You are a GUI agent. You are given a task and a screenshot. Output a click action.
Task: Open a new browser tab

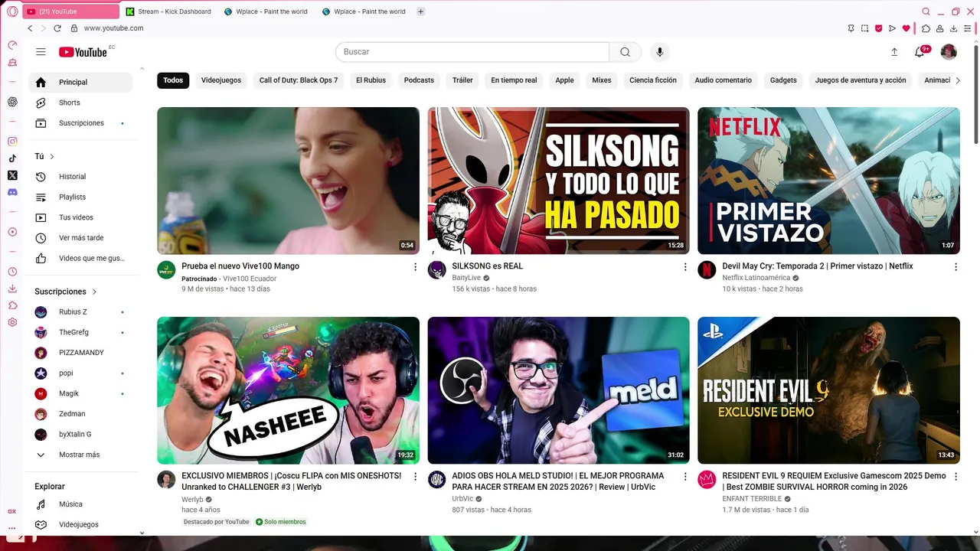pos(420,11)
